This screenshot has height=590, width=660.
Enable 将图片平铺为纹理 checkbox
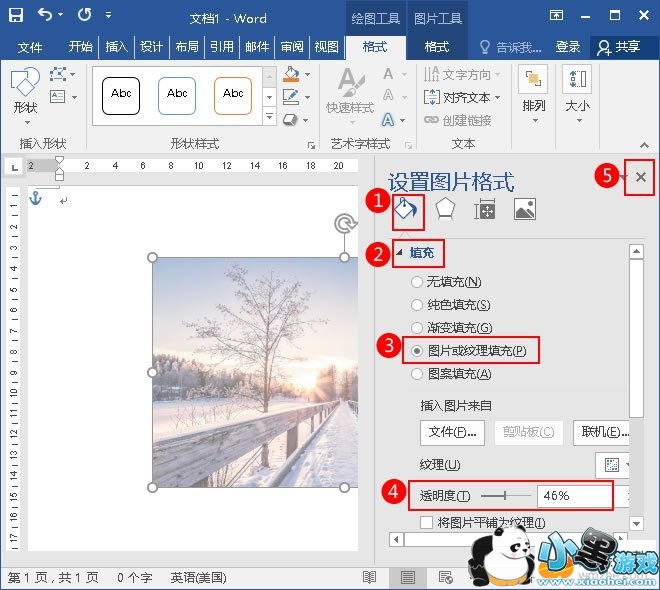point(427,522)
